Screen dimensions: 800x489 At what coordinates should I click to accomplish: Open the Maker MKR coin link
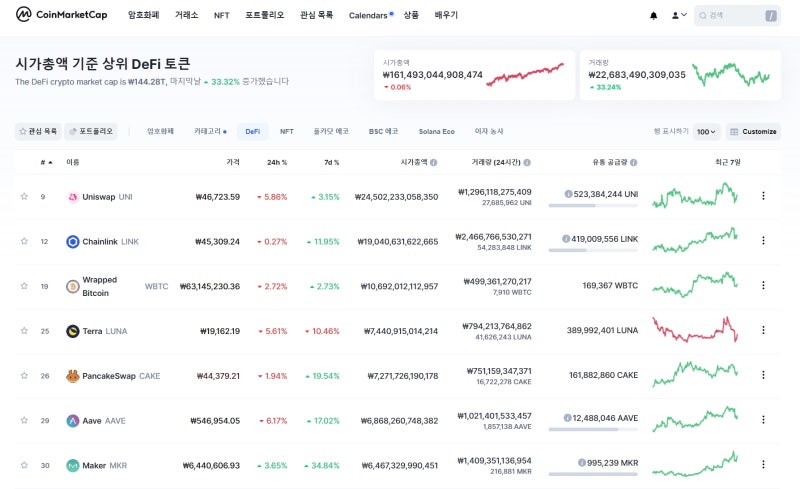(x=105, y=466)
